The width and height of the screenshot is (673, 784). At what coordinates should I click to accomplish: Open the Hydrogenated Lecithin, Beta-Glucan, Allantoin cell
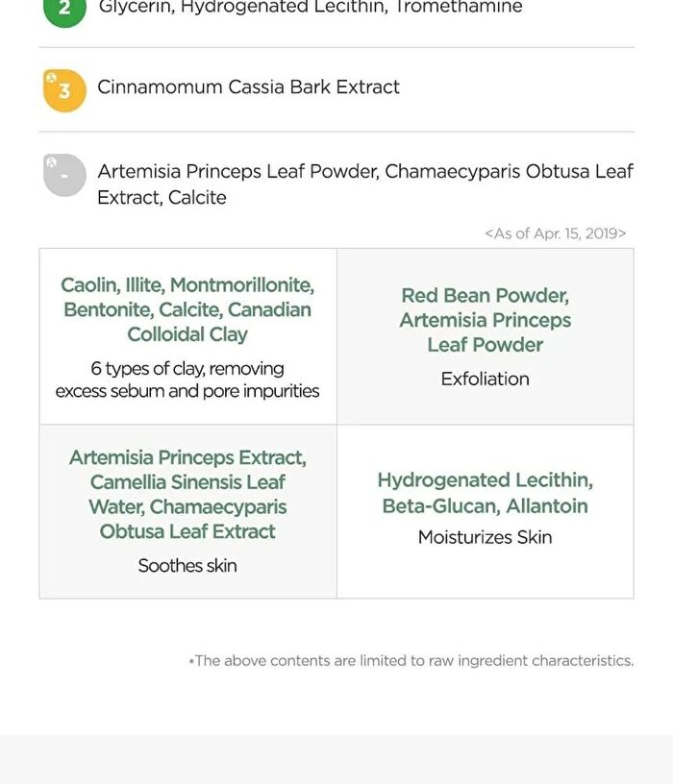pos(486,511)
